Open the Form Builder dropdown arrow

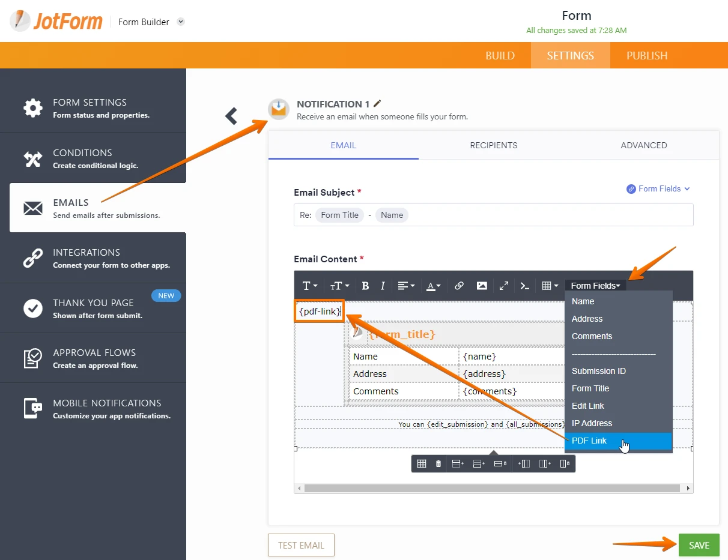click(x=181, y=22)
